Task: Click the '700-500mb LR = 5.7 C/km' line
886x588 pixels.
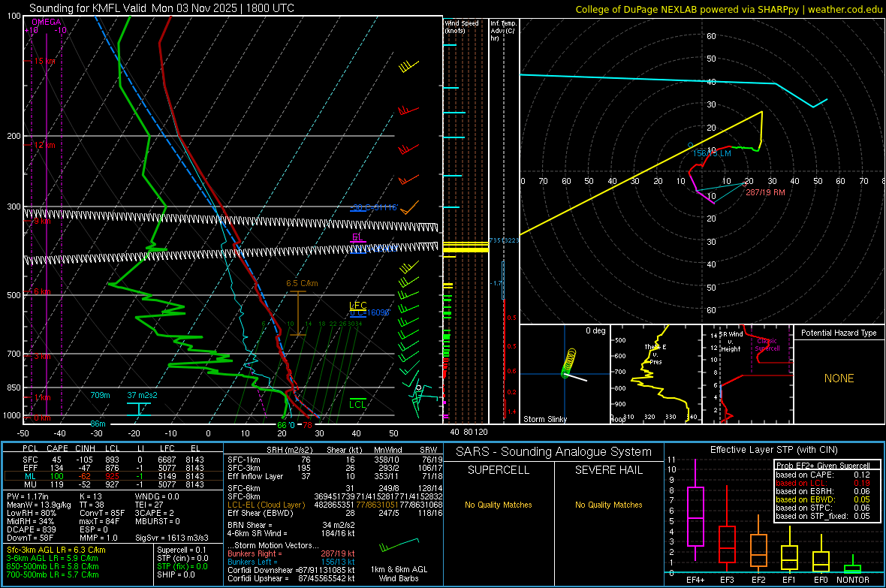Action: coord(53,574)
